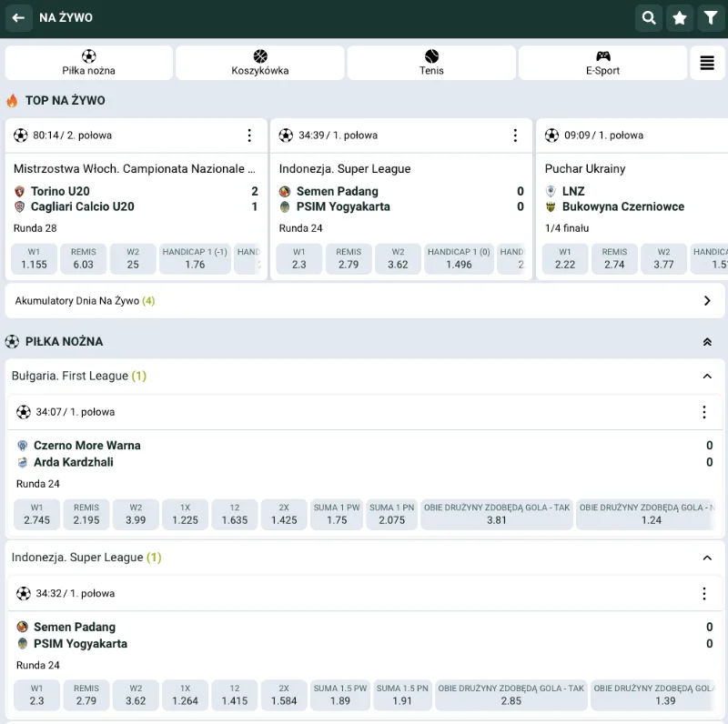Image resolution: width=728 pixels, height=724 pixels.
Task: Open the LNZ vs Bukowyna Czerniowce match
Action: 628,198
